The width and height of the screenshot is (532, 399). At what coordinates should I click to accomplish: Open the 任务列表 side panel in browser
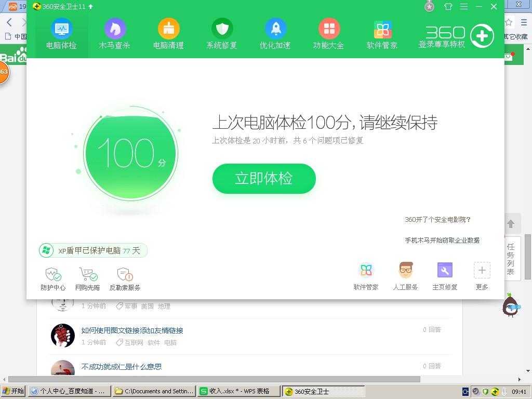(x=511, y=259)
